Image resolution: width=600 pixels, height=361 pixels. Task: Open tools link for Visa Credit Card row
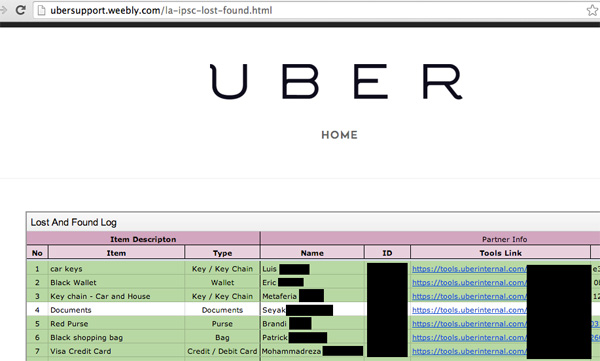pyautogui.click(x=469, y=351)
